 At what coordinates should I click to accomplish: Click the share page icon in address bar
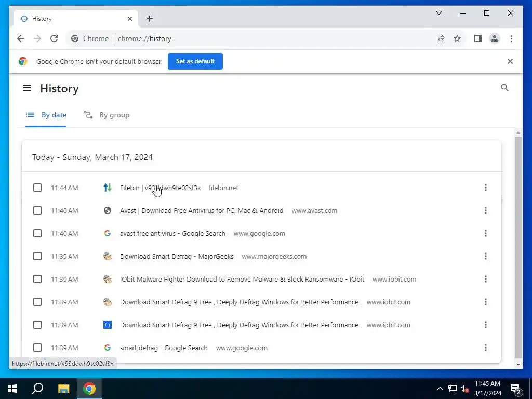click(x=441, y=38)
